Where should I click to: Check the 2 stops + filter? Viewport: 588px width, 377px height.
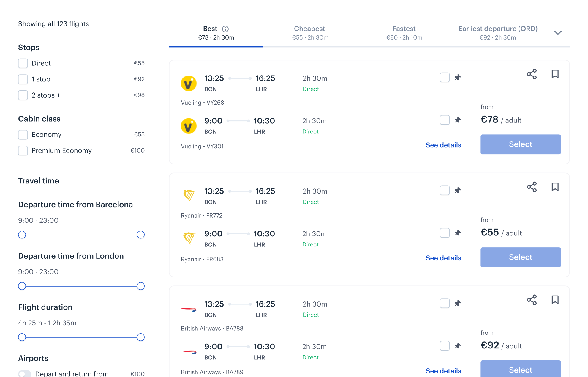click(x=23, y=95)
